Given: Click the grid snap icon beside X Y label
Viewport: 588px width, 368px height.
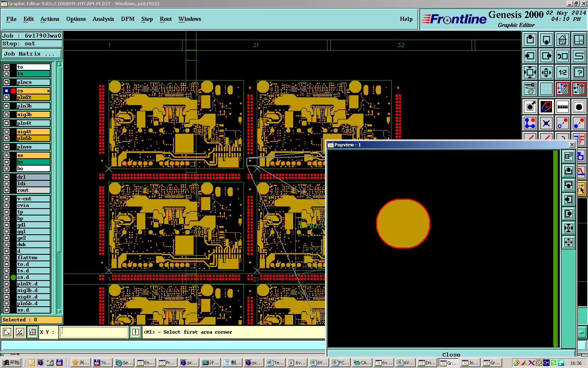Looking at the screenshot, I should click(x=33, y=332).
